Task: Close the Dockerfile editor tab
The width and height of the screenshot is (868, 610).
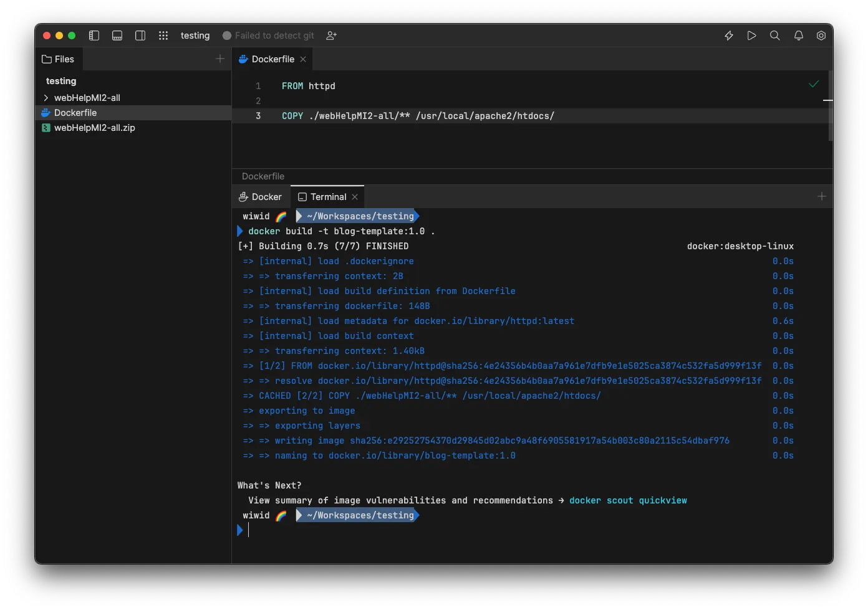Action: (303, 59)
